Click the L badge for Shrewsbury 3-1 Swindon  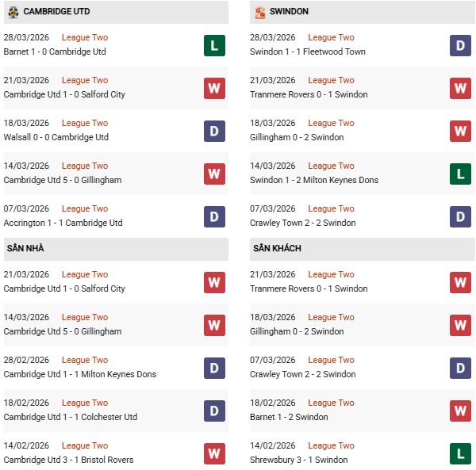(x=461, y=453)
